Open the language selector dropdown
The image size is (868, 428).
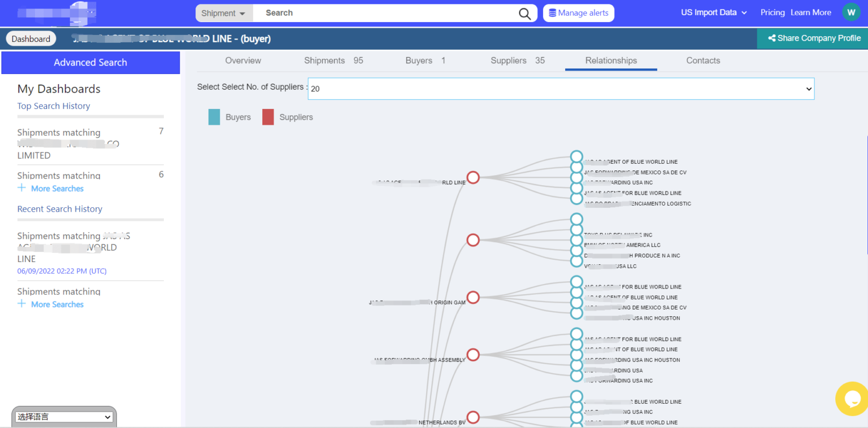[64, 417]
